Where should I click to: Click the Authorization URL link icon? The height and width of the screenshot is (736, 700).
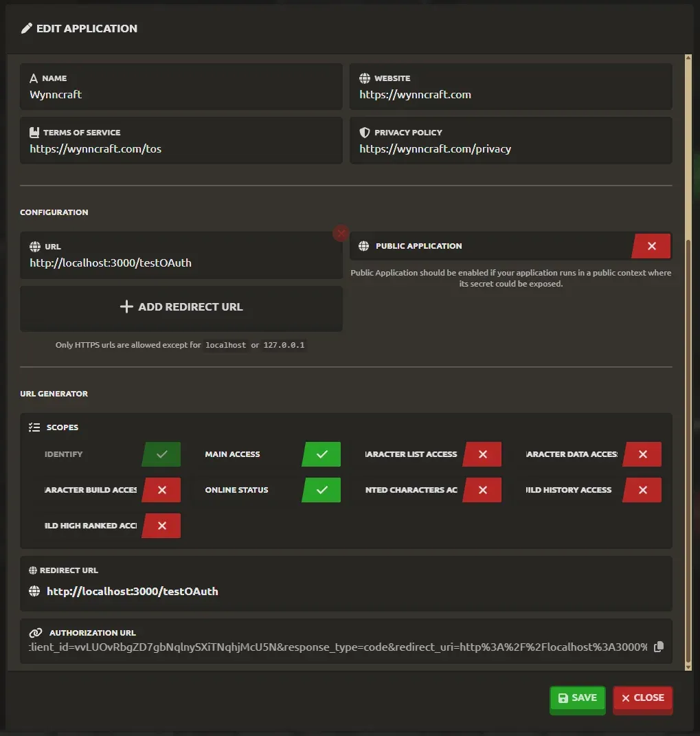pyautogui.click(x=36, y=633)
